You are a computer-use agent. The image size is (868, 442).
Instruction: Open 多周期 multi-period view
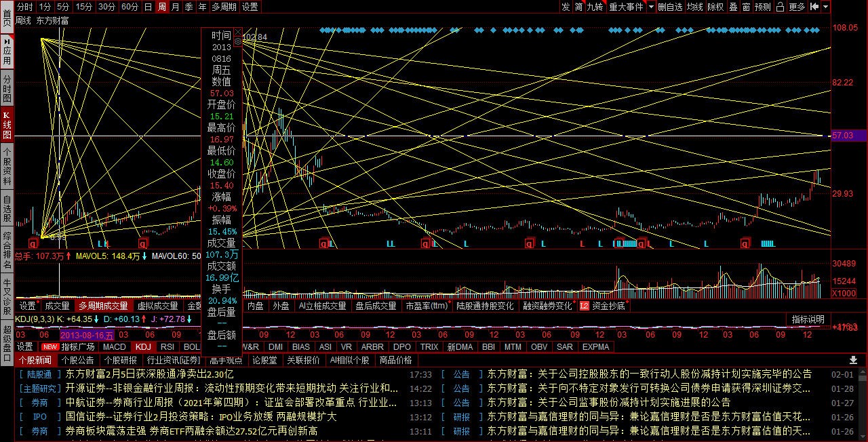pos(224,7)
